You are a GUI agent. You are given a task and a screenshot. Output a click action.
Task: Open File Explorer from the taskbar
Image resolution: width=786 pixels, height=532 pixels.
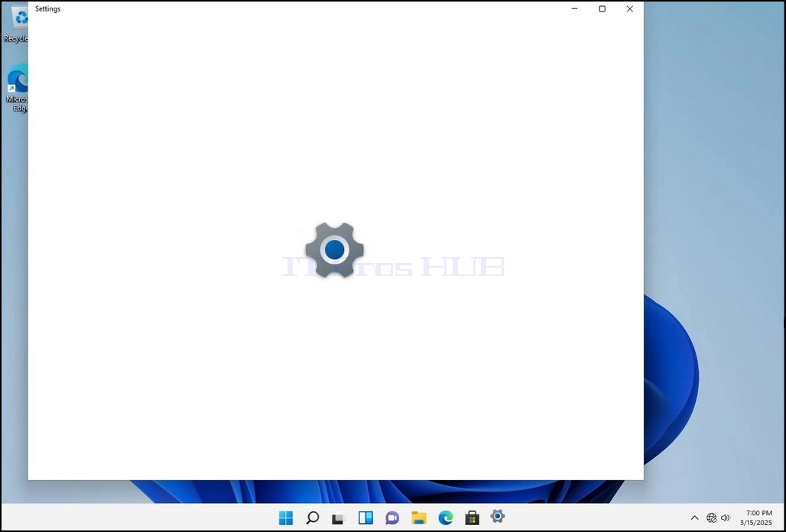[x=418, y=517]
